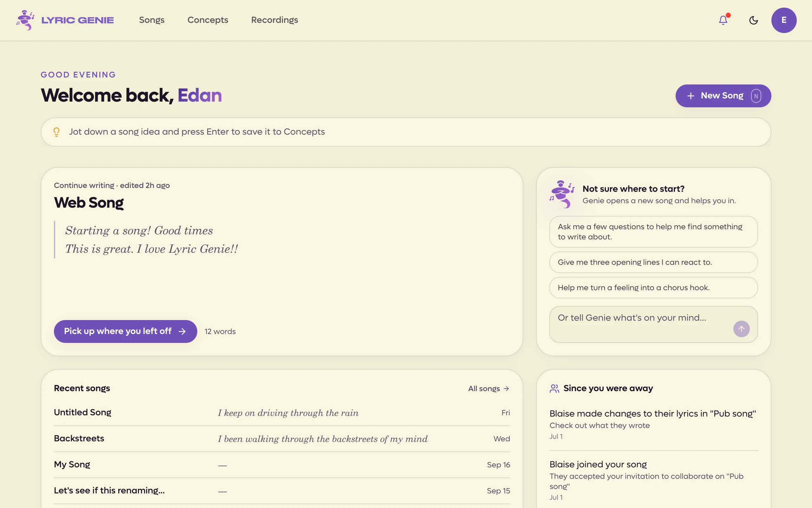Open the Web Song title
812x508 pixels.
89,203
